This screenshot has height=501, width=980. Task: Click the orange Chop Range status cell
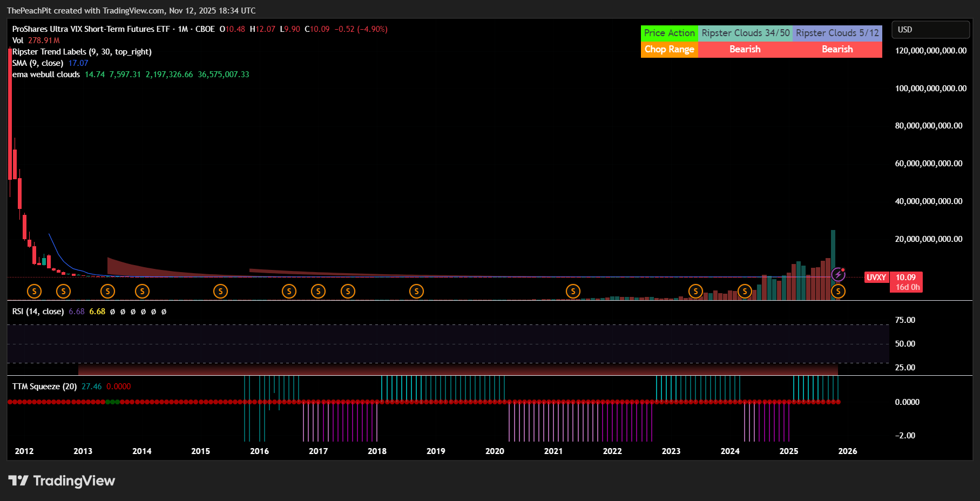(x=669, y=49)
